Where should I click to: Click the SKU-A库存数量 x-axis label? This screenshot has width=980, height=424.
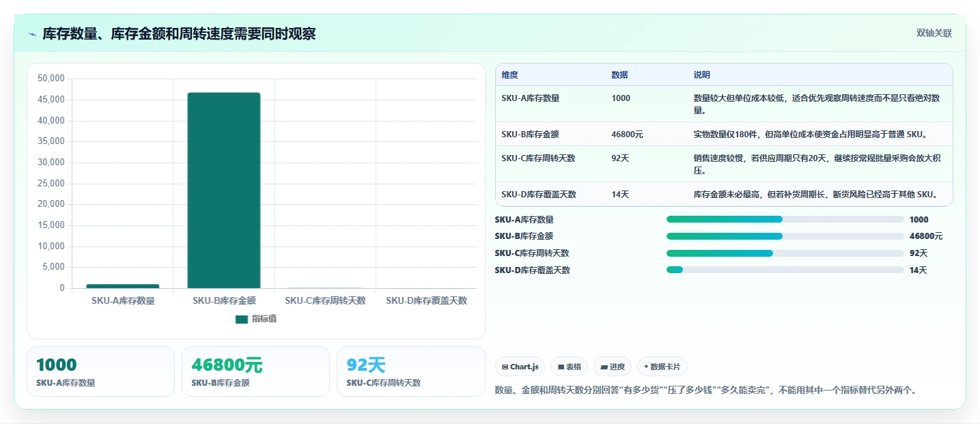point(123,300)
